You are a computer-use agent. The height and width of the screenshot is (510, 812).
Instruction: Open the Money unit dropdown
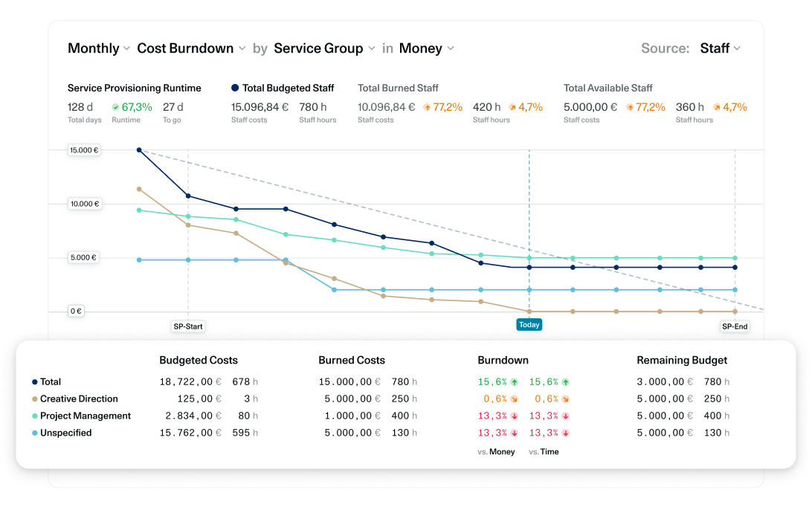[x=427, y=48]
